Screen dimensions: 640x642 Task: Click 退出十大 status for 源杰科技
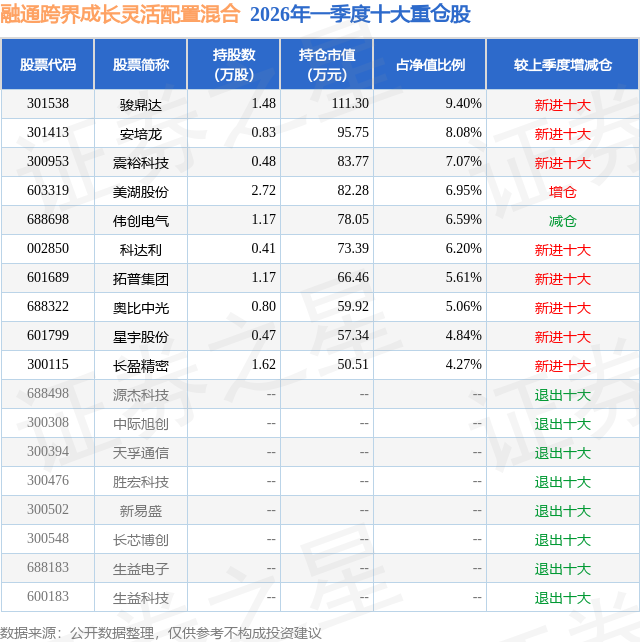point(563,396)
